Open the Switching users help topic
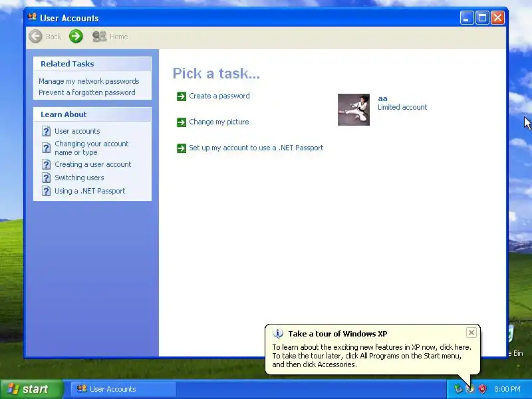Image resolution: width=532 pixels, height=399 pixels. coord(79,178)
